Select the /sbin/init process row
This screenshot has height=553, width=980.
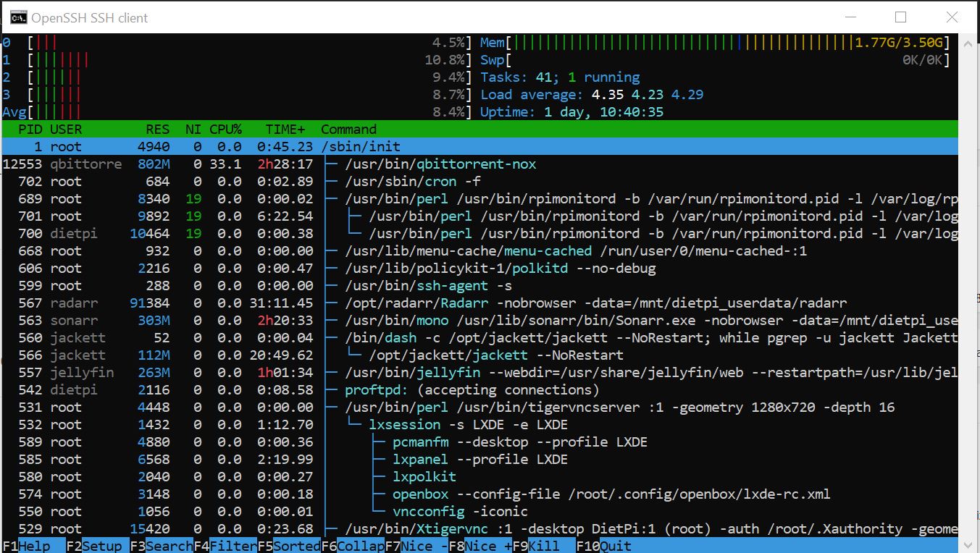click(x=479, y=147)
